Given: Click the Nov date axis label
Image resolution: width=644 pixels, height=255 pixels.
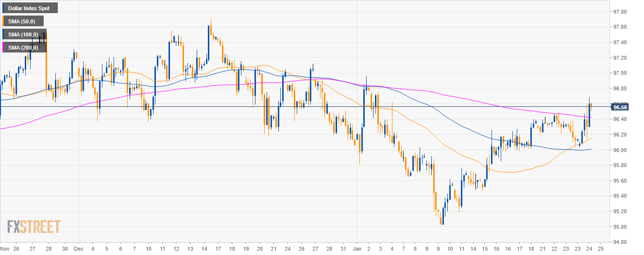Looking at the screenshot, I should (x=5, y=248).
